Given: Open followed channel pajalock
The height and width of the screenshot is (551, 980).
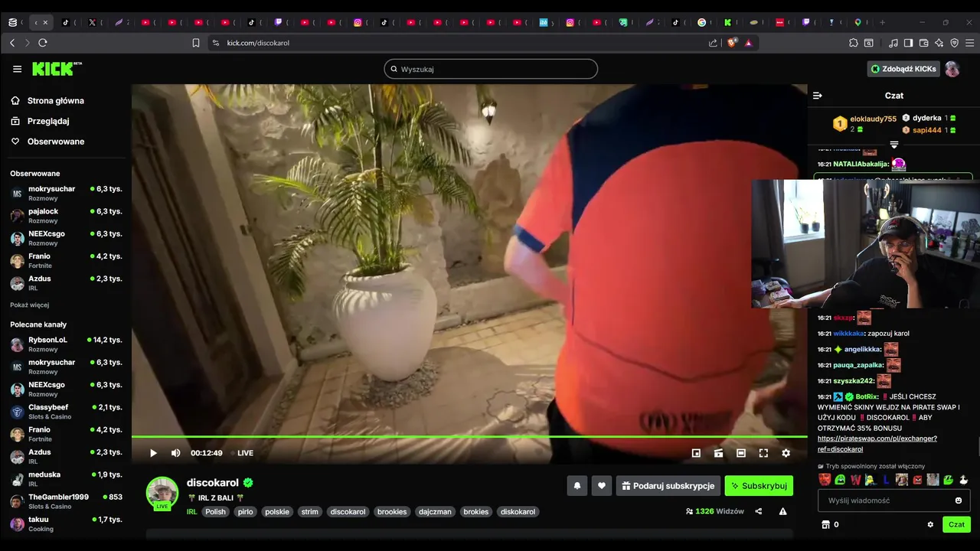Looking at the screenshot, I should [66, 216].
